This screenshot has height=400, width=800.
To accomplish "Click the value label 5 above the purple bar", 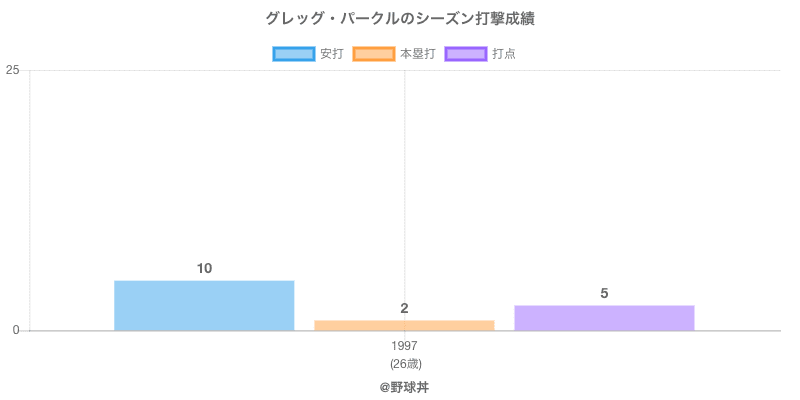I will pos(604,293).
